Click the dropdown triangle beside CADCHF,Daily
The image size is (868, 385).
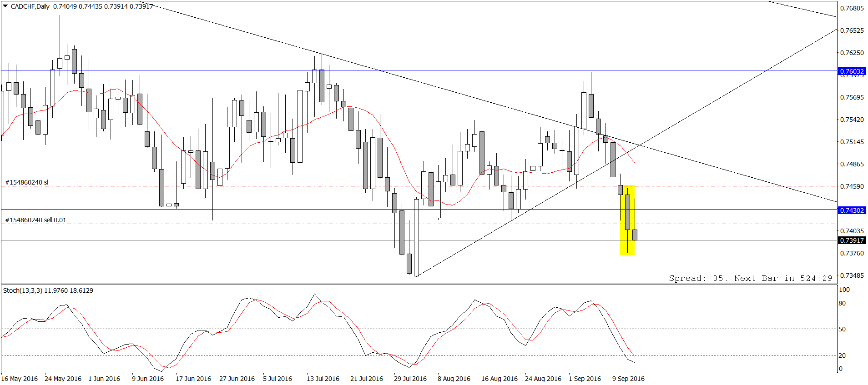[5, 6]
